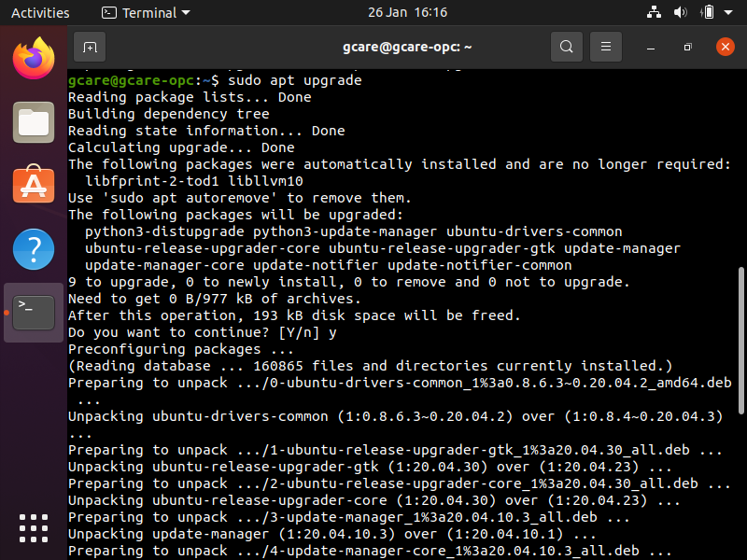Show Applications grid
747x560 pixels.
(34, 528)
